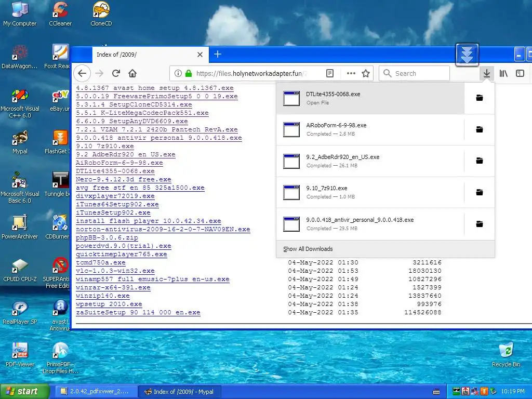Image resolution: width=532 pixels, height=399 pixels.
Task: Open the Library bookshelf icon
Action: tap(503, 73)
